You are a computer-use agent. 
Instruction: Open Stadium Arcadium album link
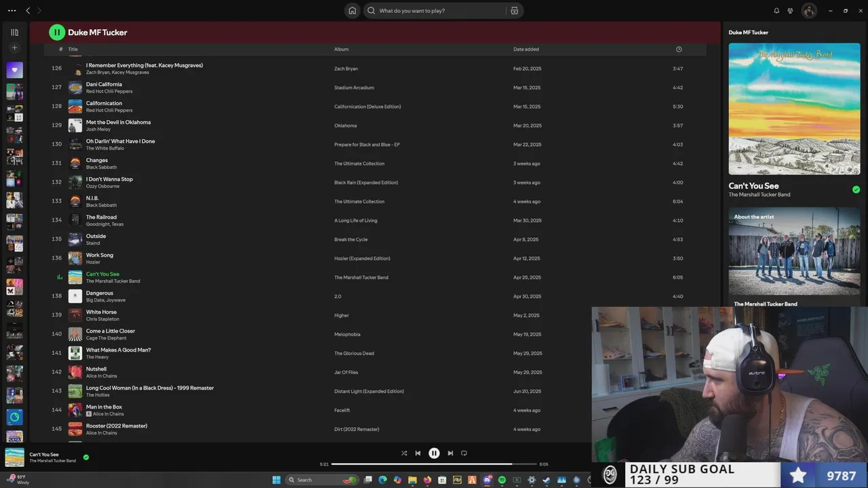354,87
